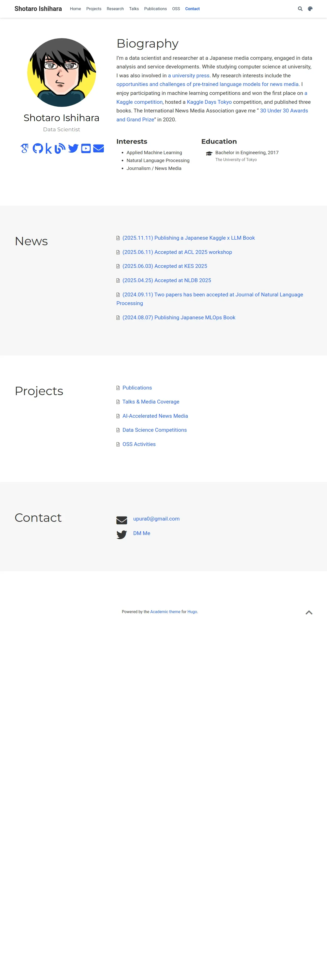Click the profile avatar image
The height and width of the screenshot is (980, 327).
(62, 72)
